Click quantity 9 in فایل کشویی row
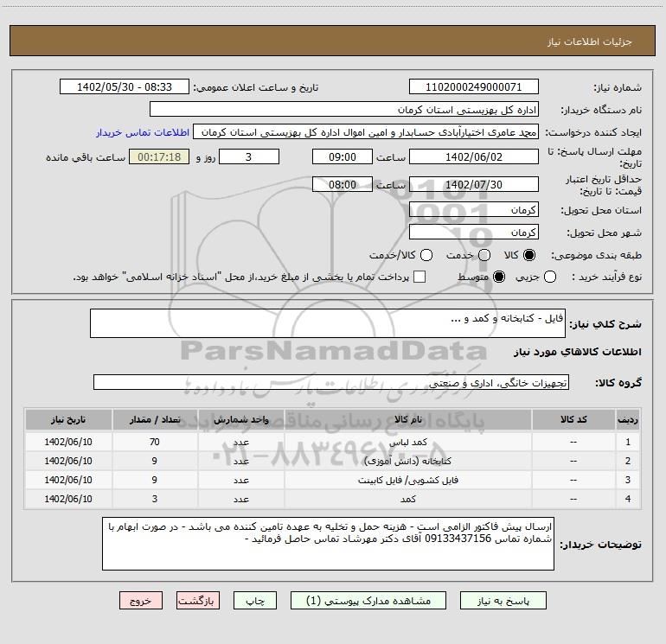 click(x=155, y=480)
